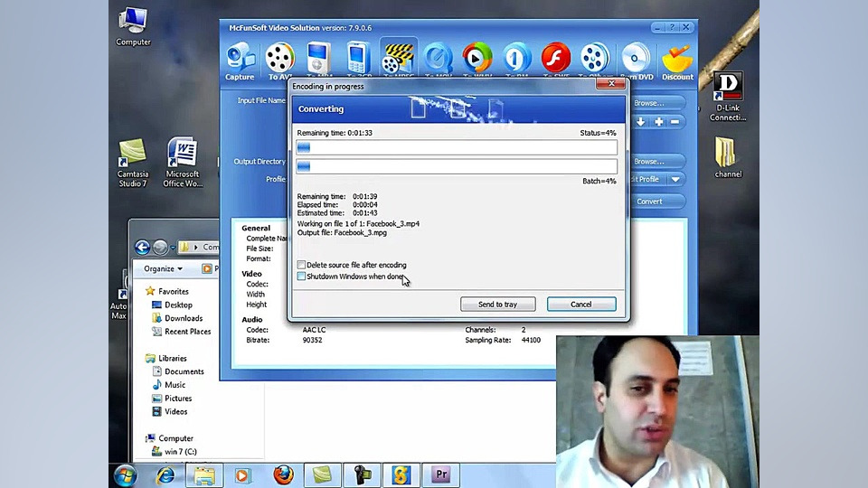Select the To RM RealPlayer icon

click(x=516, y=60)
